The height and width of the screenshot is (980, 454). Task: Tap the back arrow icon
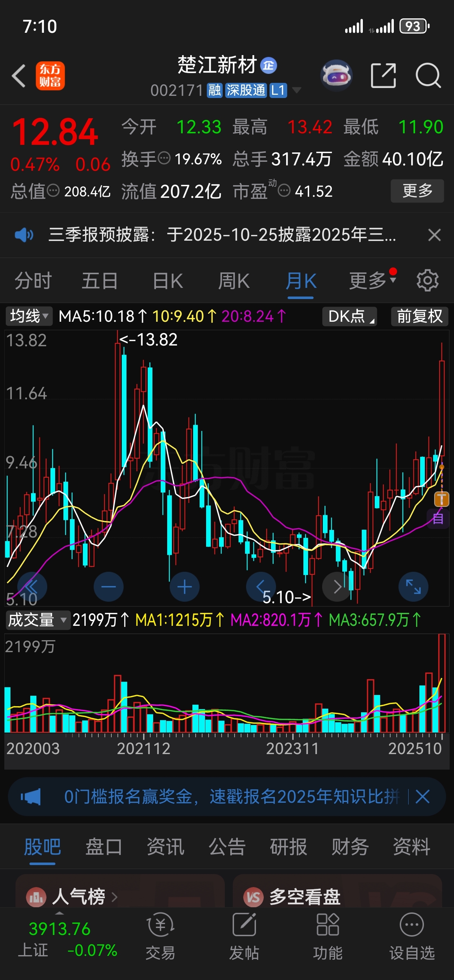[x=19, y=76]
